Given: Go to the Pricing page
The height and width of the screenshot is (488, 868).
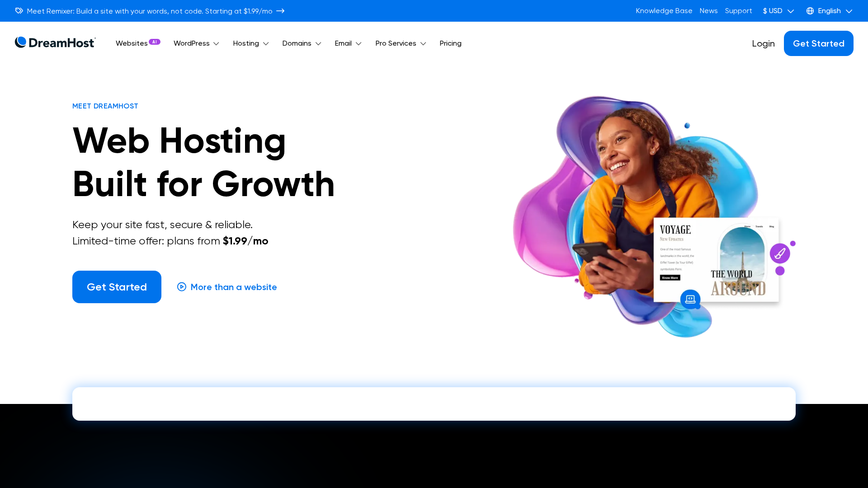Looking at the screenshot, I should point(450,43).
